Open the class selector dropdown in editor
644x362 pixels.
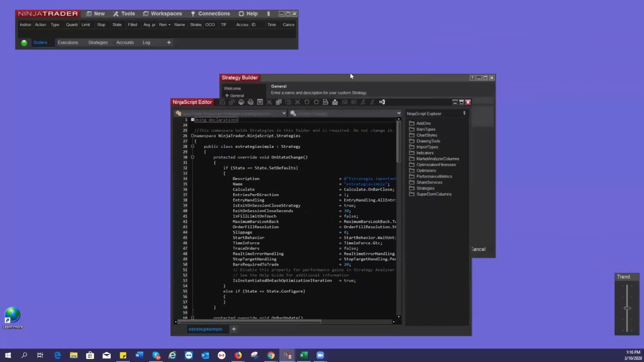230,114
